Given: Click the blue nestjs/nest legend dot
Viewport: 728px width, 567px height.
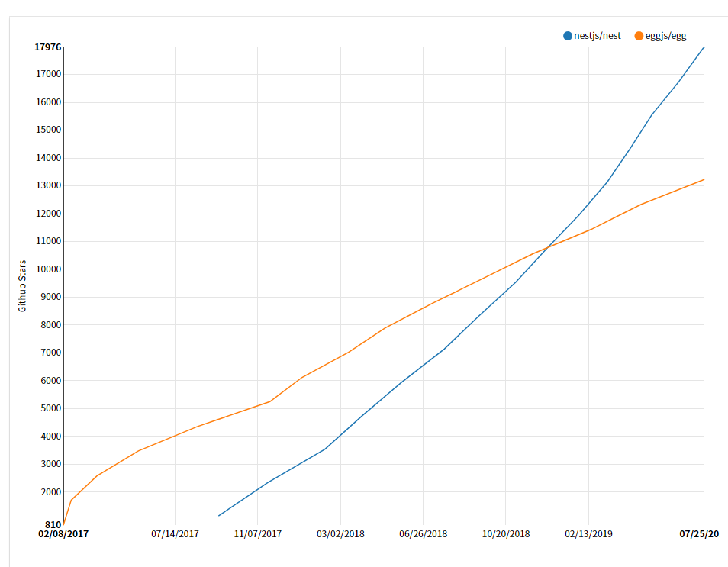Looking at the screenshot, I should 567,36.
